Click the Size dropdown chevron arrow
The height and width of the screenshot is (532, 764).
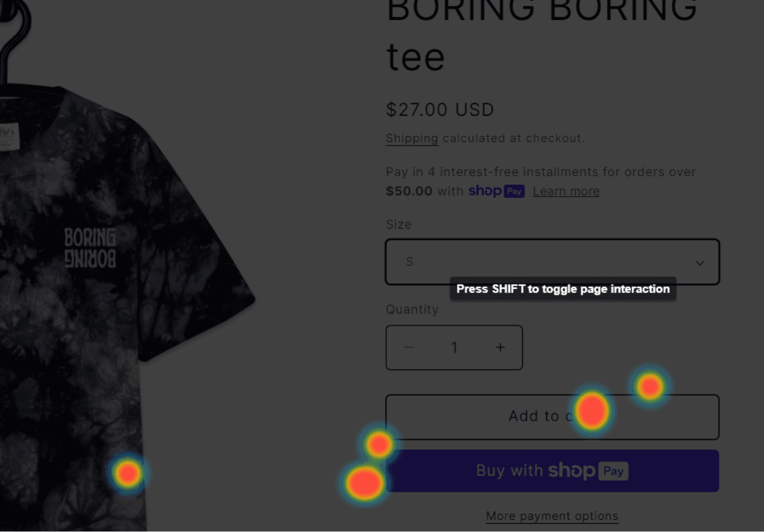699,263
